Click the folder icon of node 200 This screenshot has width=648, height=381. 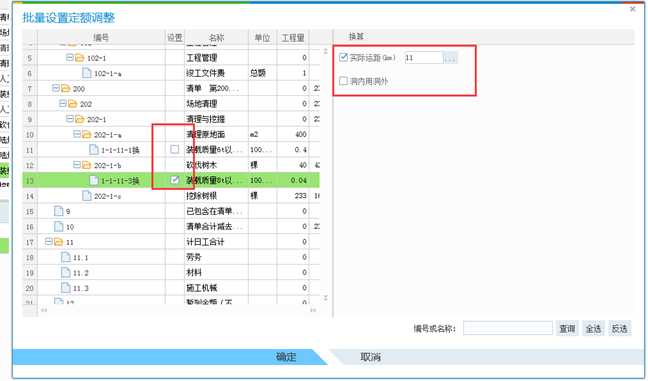pos(66,88)
